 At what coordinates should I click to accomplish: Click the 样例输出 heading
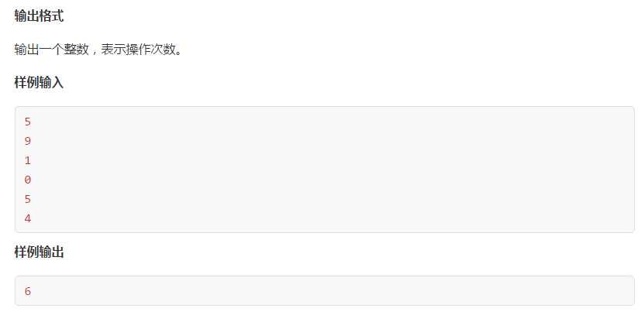[x=39, y=252]
